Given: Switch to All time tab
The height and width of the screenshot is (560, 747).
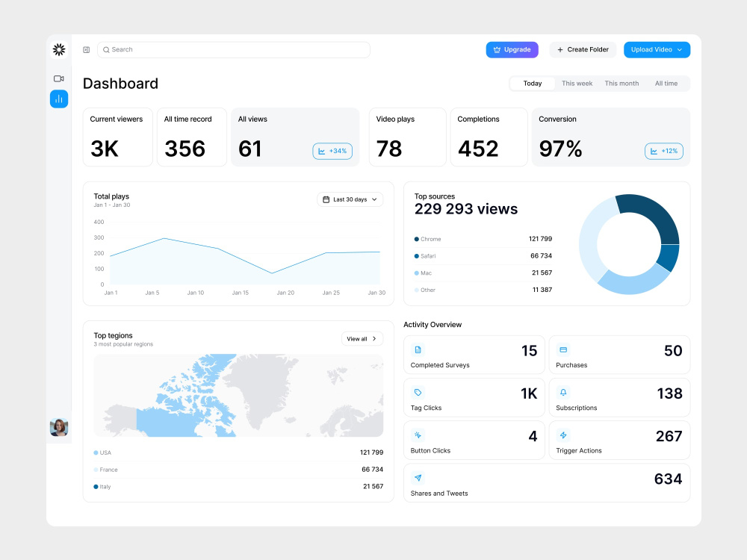Looking at the screenshot, I should click(666, 84).
